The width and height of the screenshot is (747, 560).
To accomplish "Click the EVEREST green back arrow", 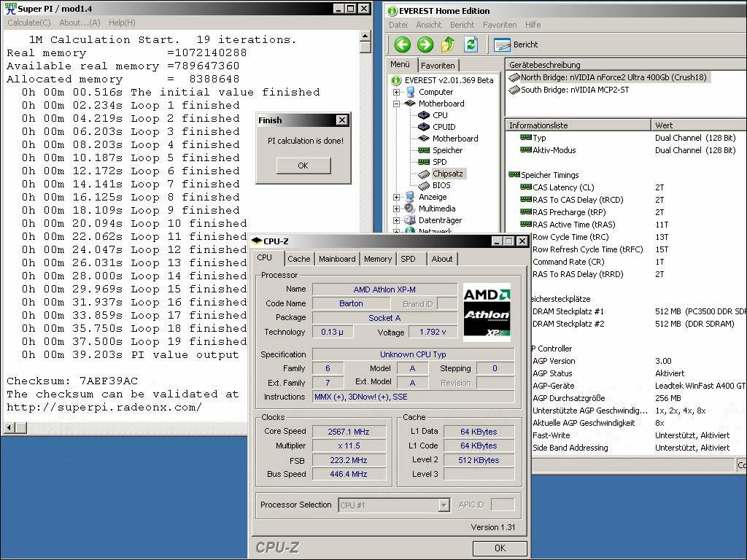I will 402,44.
